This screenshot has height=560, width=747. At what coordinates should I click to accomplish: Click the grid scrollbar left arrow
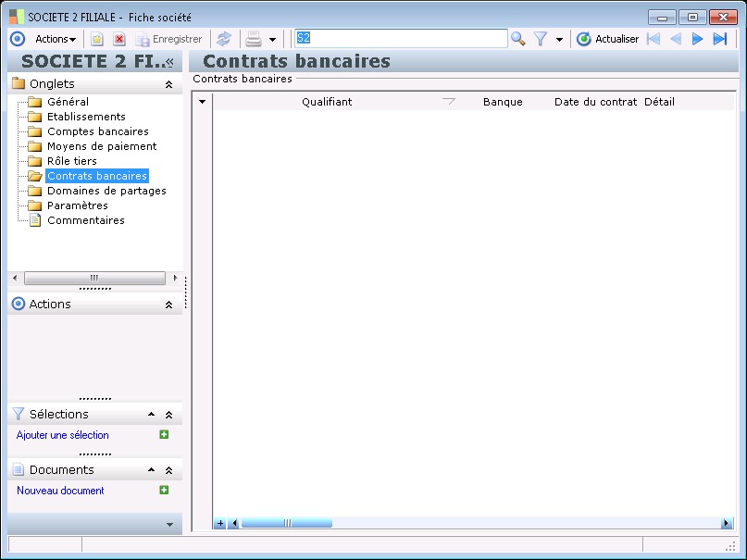coord(233,523)
